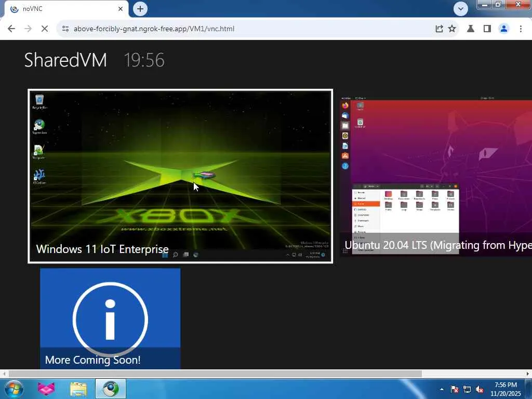The height and width of the screenshot is (399, 532).
Task: Click the Action Center flag tray icon
Action: (x=454, y=389)
